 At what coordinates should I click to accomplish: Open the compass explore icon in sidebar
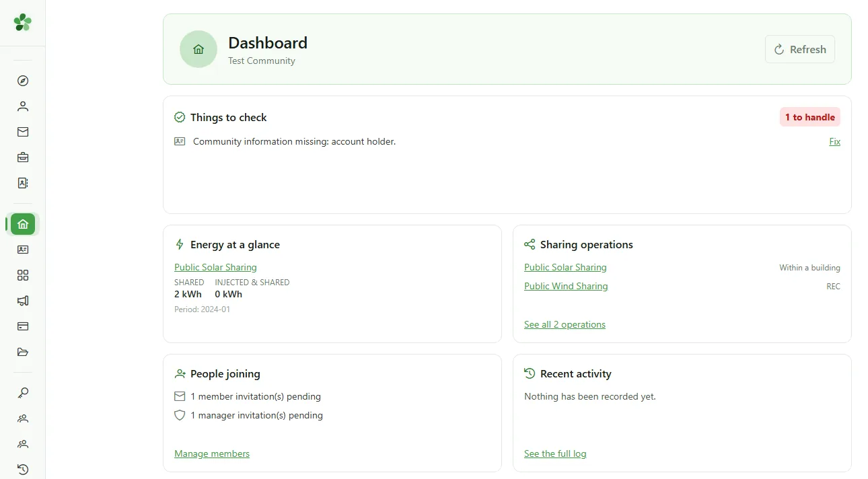[x=23, y=81]
